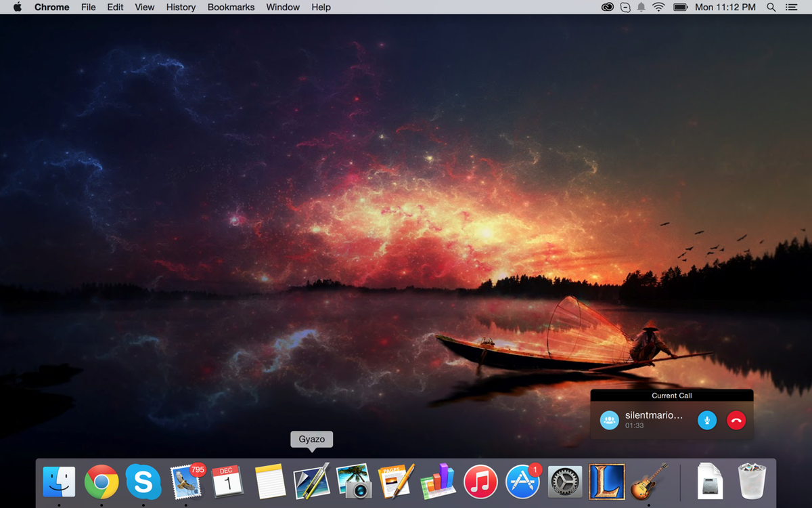Open Creative Cloud in the menu bar
The width and height of the screenshot is (812, 508).
point(608,7)
